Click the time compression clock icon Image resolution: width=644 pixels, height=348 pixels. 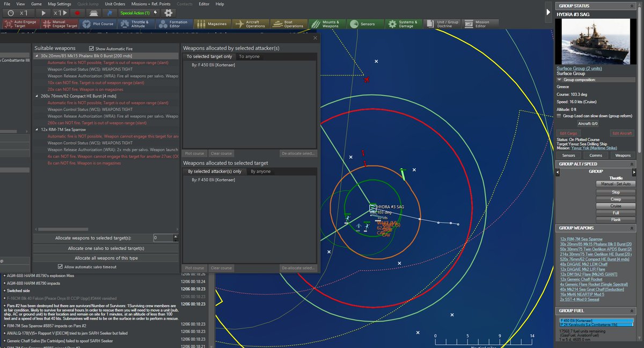(x=11, y=12)
